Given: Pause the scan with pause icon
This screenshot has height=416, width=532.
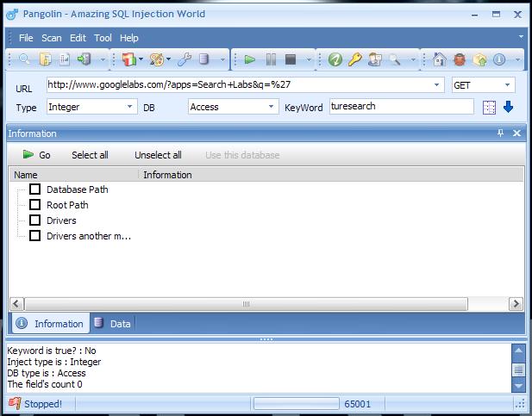Looking at the screenshot, I should pos(271,59).
